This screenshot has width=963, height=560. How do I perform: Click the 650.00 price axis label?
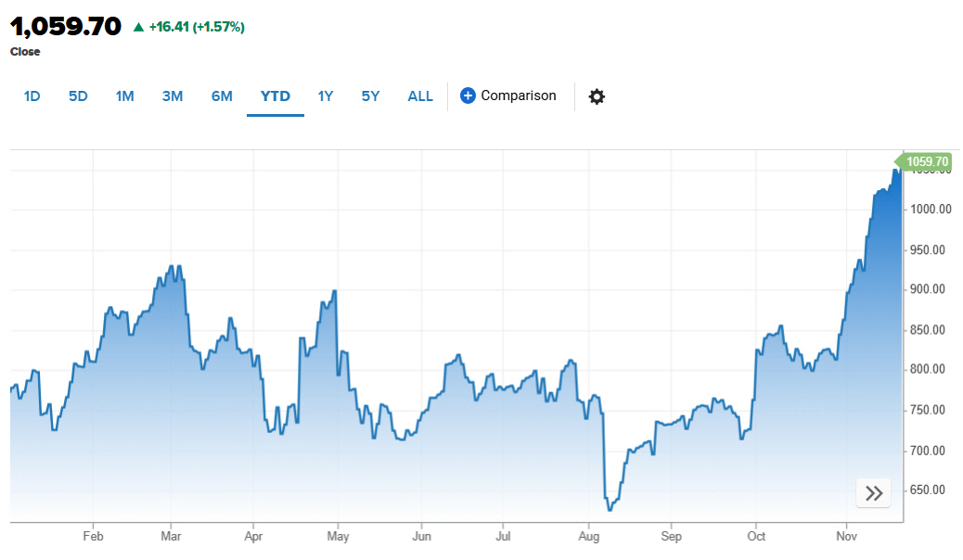[928, 491]
